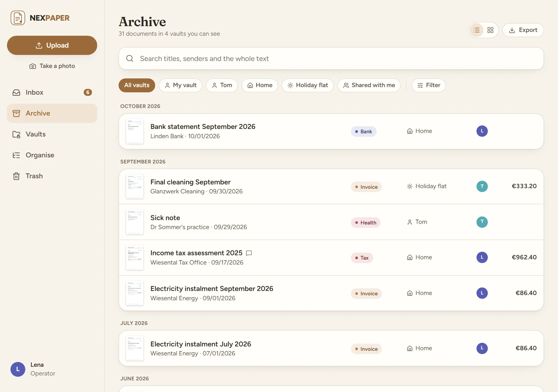Open Electricity instalment September 2026 thumbnail

pyautogui.click(x=135, y=293)
